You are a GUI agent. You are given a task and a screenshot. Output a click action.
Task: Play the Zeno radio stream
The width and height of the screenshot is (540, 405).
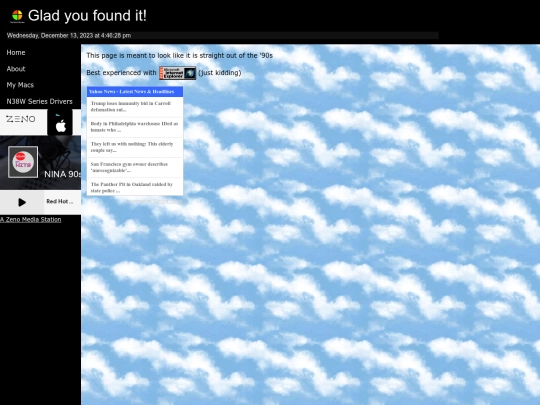click(22, 202)
